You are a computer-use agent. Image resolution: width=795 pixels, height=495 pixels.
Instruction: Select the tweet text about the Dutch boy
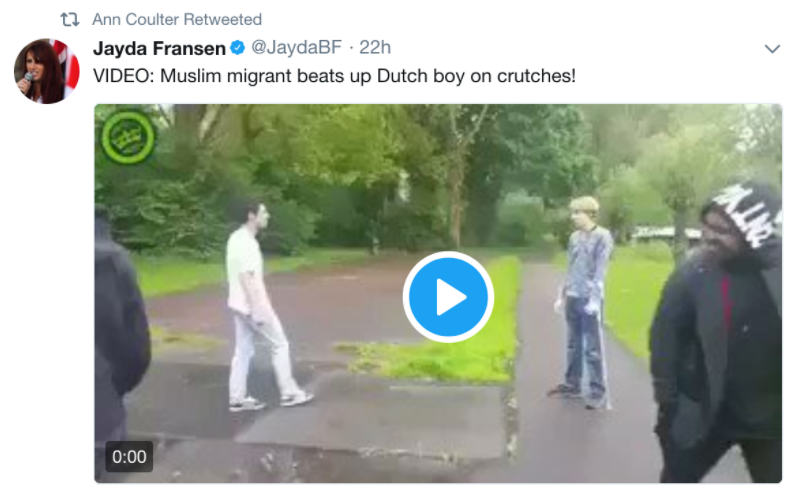[334, 76]
